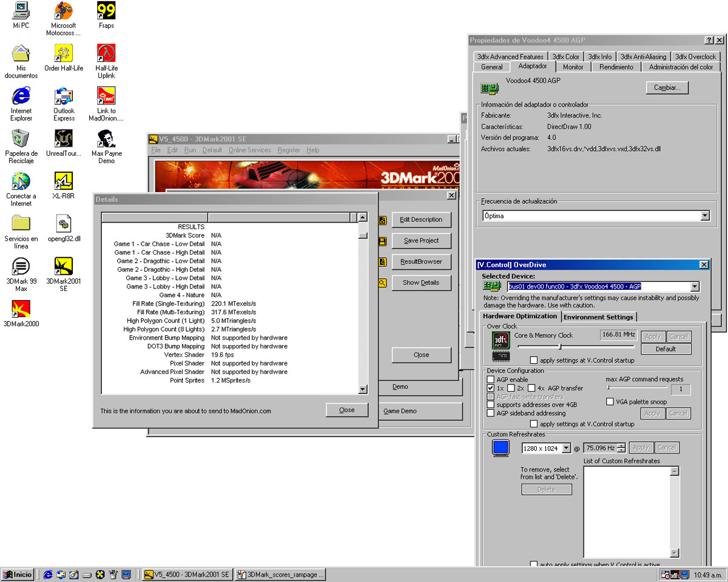
Task: Click the Edit Description button
Action: pos(421,219)
